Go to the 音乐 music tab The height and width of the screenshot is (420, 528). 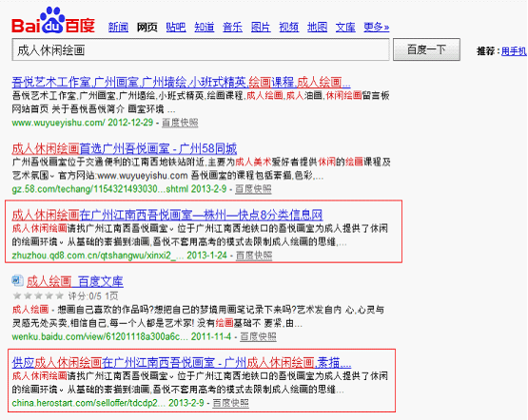click(x=232, y=28)
